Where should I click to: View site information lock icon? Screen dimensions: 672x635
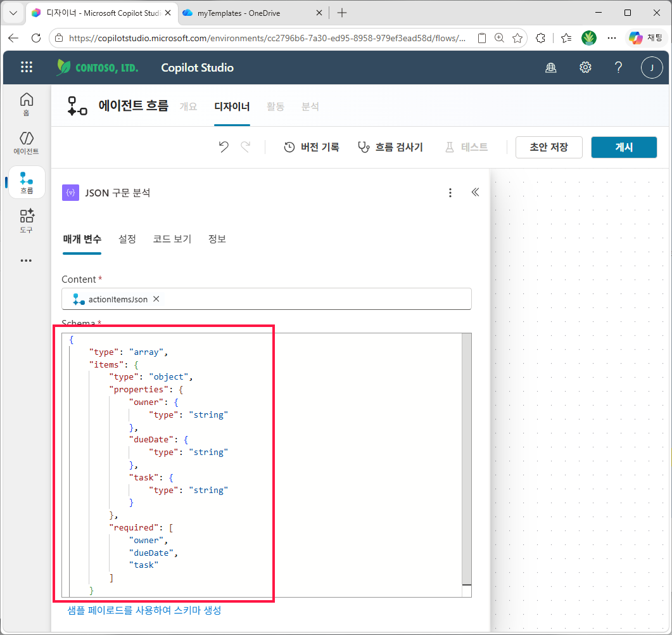[x=59, y=38]
